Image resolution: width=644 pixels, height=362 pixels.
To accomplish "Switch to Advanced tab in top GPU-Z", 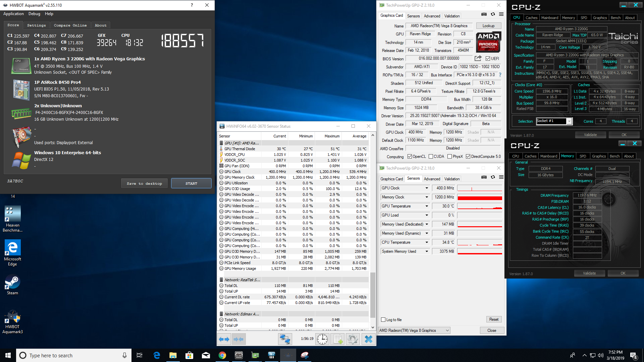I will point(432,16).
